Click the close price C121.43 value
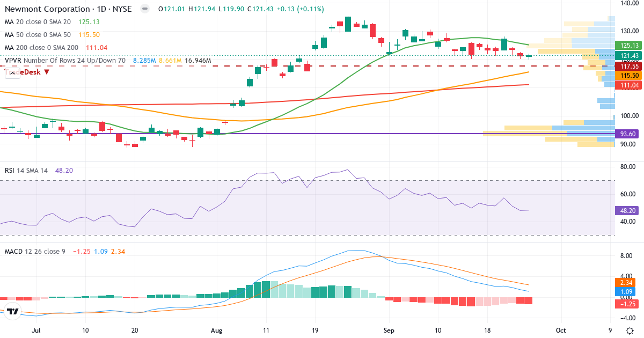Viewport: 644px width, 338px height. [x=260, y=9]
